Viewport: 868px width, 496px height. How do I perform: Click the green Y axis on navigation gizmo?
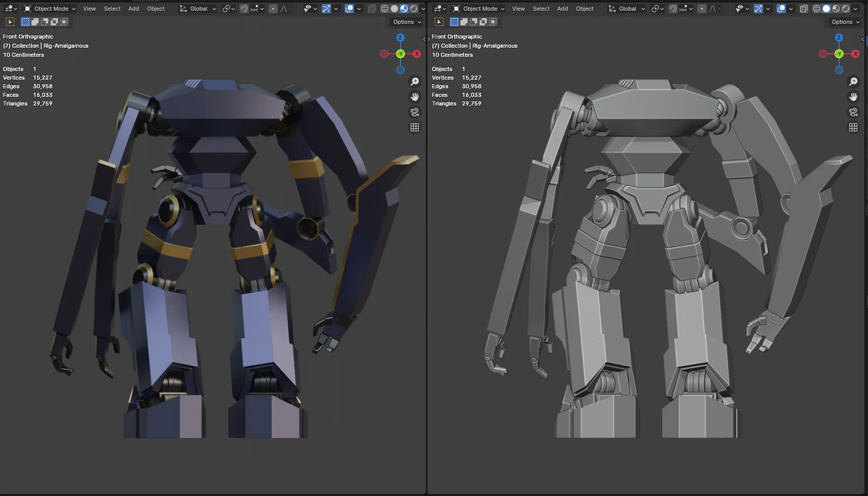pyautogui.click(x=400, y=54)
